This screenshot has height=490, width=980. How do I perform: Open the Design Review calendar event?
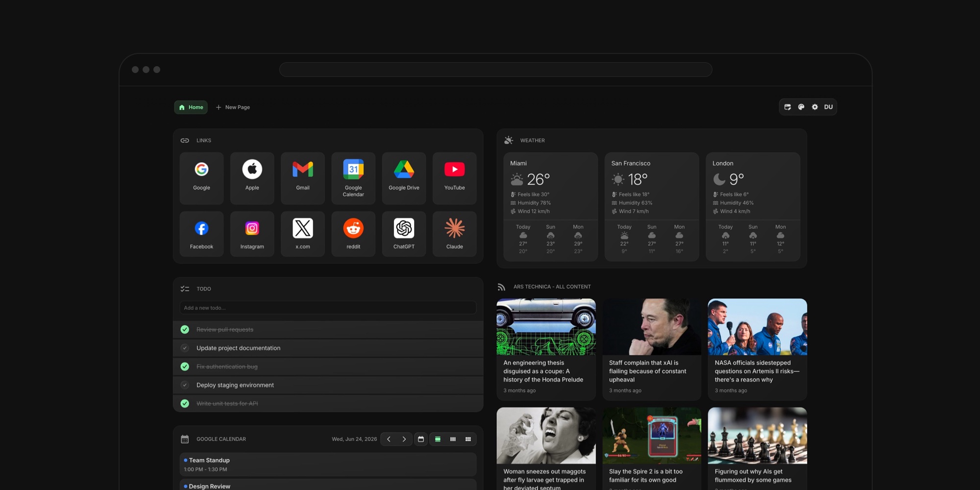click(x=328, y=485)
